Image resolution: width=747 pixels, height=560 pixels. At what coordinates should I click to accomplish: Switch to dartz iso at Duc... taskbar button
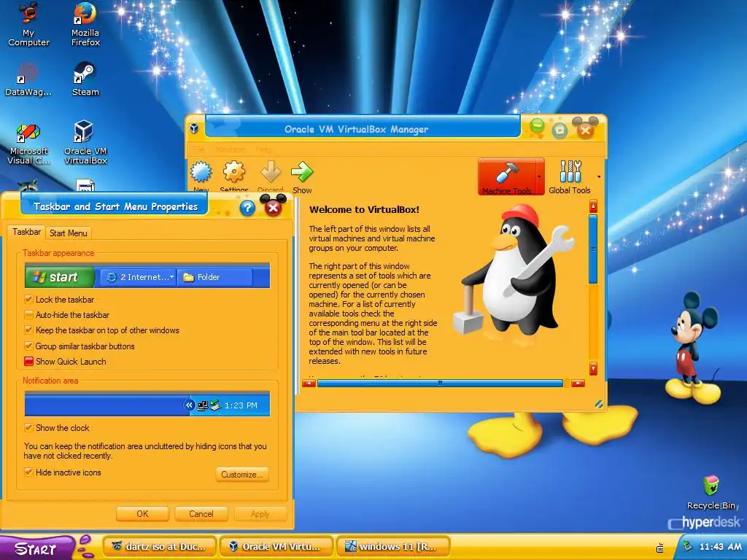[x=159, y=547]
